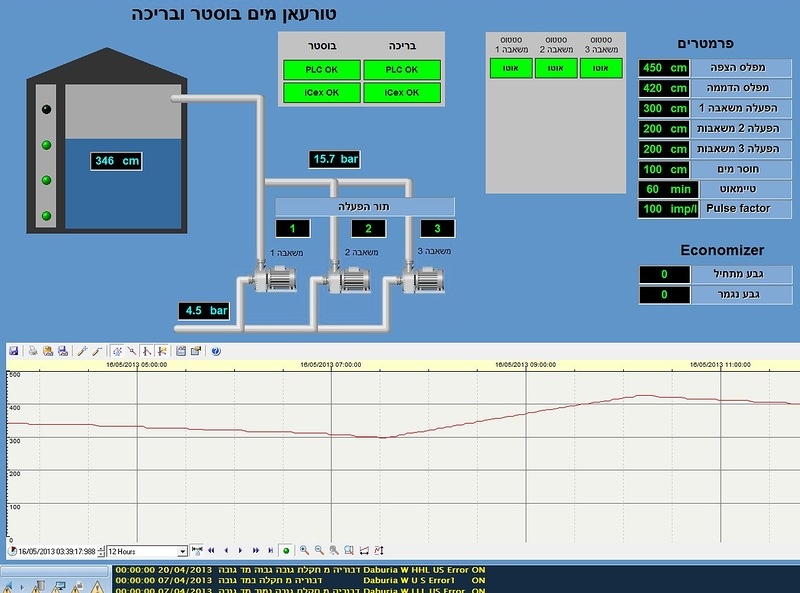Toggle pump 3 auto status button
The width and height of the screenshot is (800, 593).
[x=601, y=68]
